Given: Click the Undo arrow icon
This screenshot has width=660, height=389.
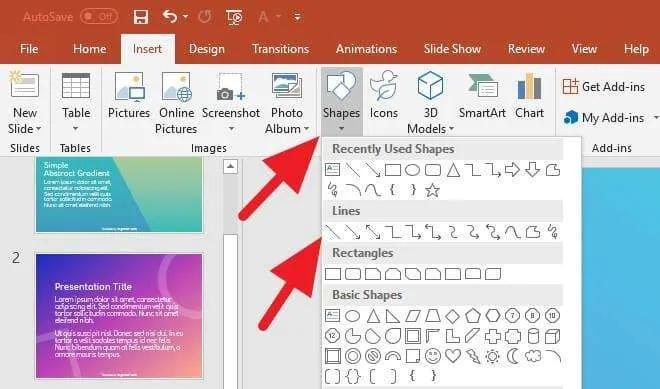Looking at the screenshot, I should pyautogui.click(x=170, y=17).
